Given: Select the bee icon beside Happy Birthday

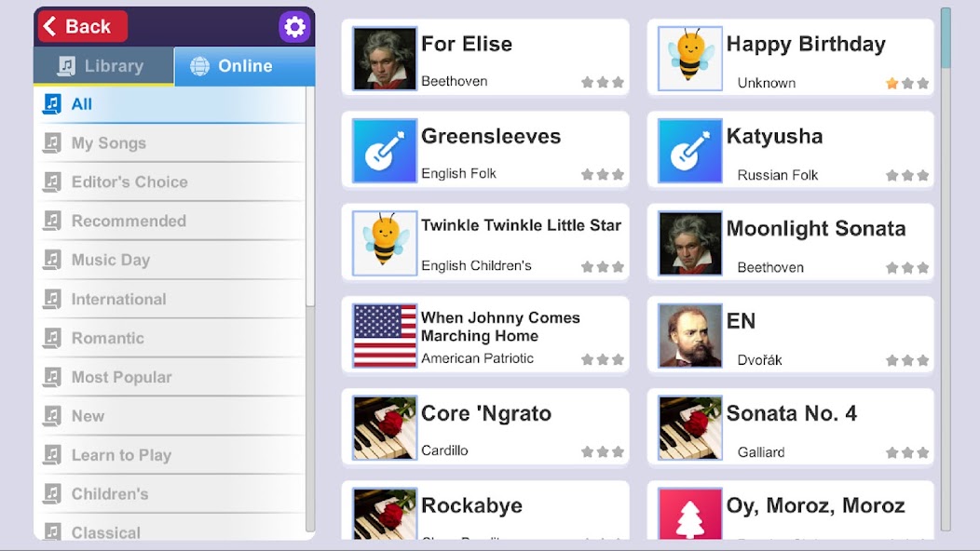Looking at the screenshot, I should click(690, 58).
